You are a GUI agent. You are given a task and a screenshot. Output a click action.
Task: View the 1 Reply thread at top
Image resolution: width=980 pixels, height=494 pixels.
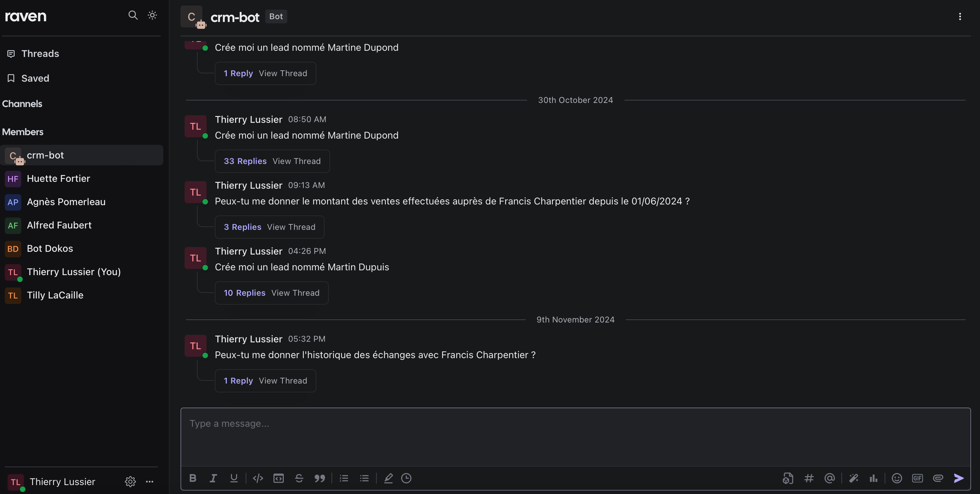pyautogui.click(x=265, y=73)
